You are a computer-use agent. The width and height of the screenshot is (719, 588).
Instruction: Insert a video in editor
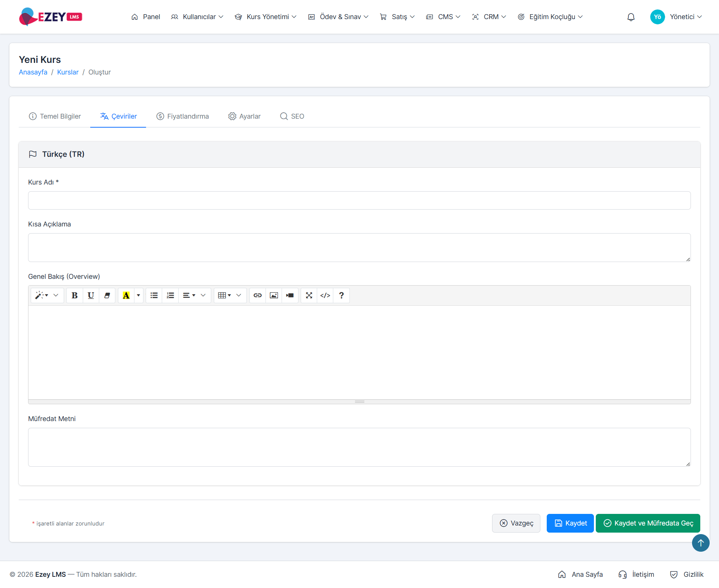tap(290, 295)
